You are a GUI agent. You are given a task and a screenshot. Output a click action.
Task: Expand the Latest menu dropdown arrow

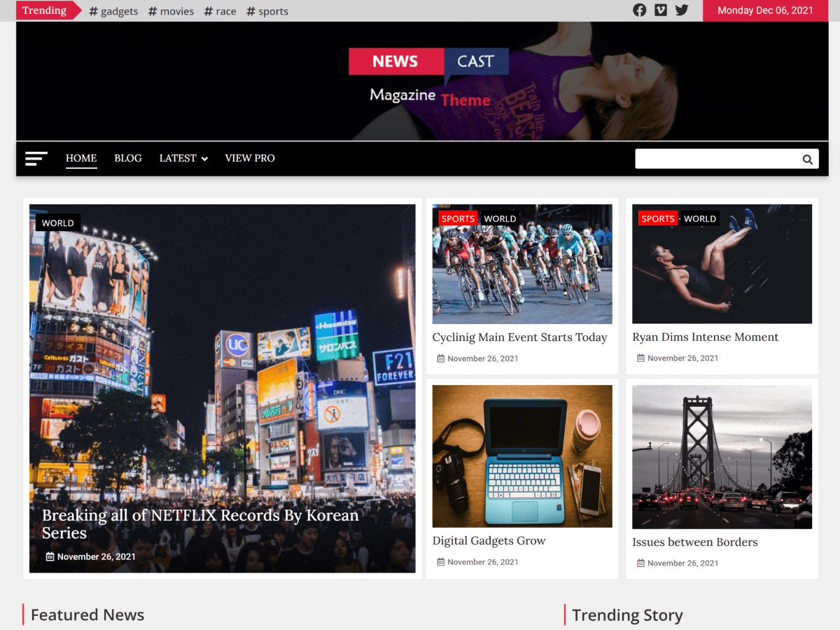tap(204, 159)
